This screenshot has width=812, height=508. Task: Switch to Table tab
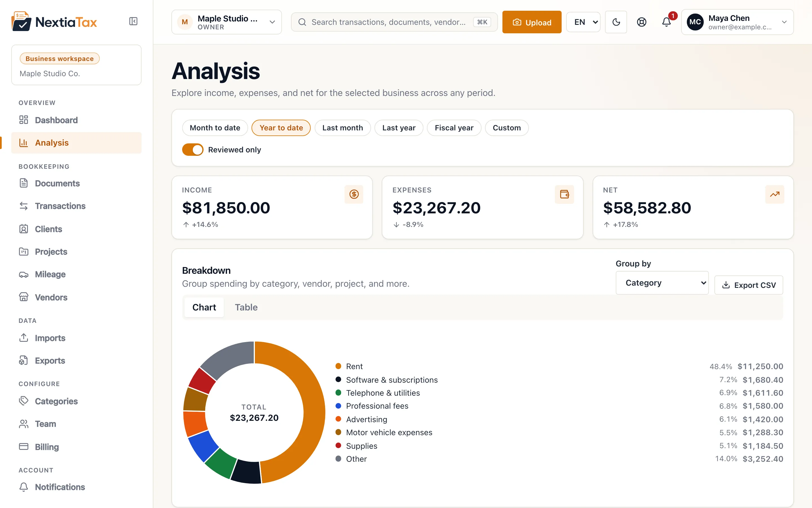point(246,307)
